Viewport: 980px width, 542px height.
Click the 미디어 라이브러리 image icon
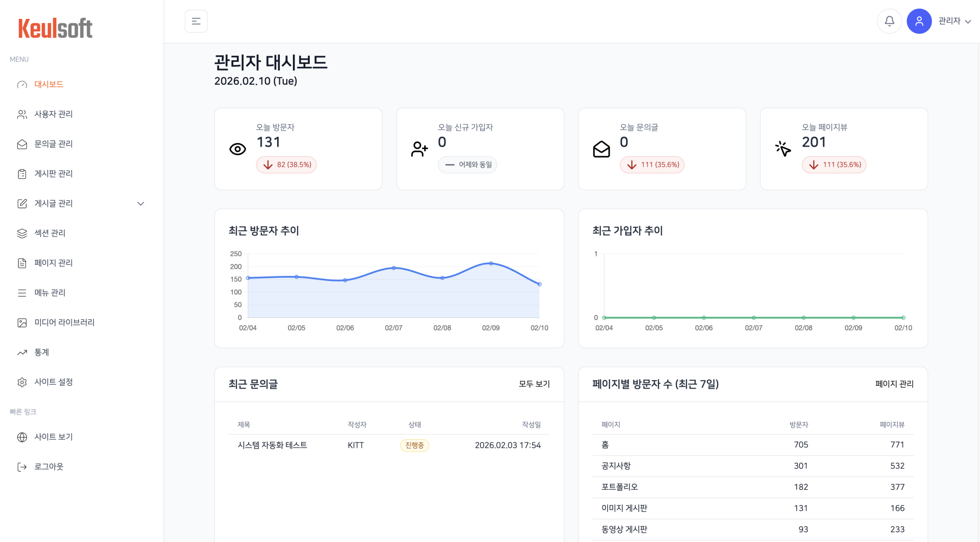point(22,322)
